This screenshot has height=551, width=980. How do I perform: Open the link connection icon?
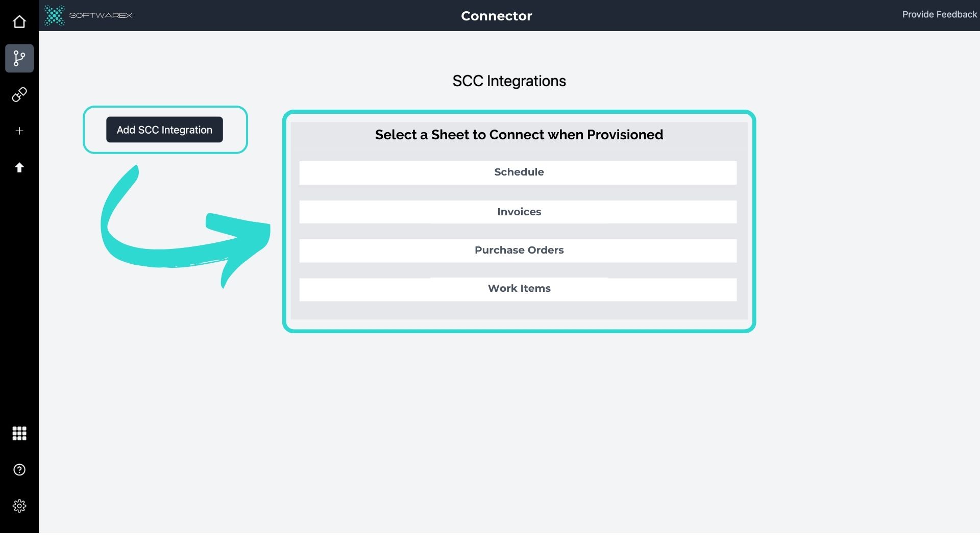coord(19,94)
